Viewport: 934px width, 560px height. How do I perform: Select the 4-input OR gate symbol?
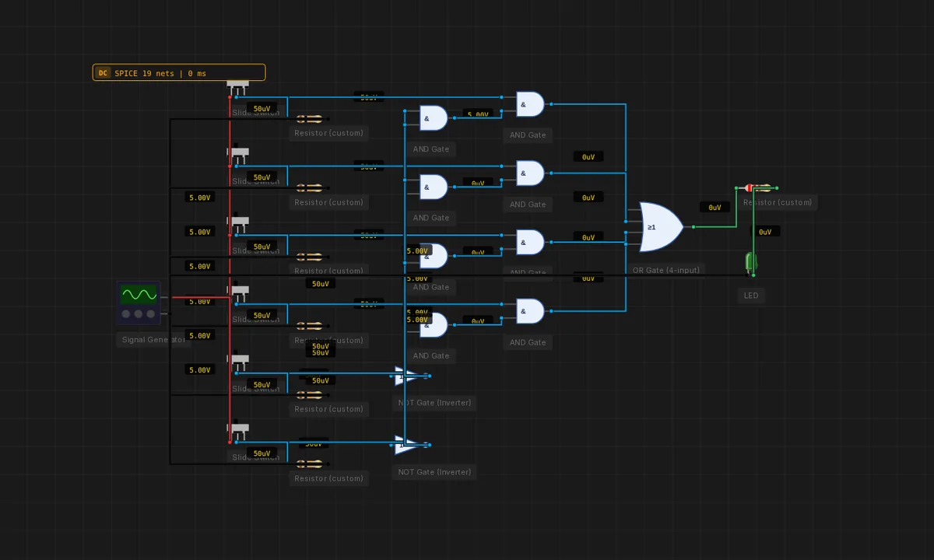click(x=661, y=227)
